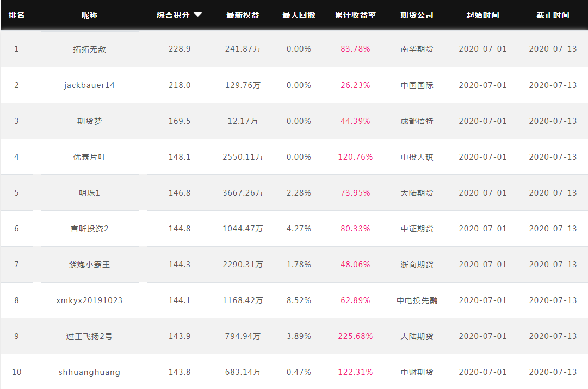This screenshot has height=389, width=588.
Task: Select score value 228.9
Action: pyautogui.click(x=180, y=49)
